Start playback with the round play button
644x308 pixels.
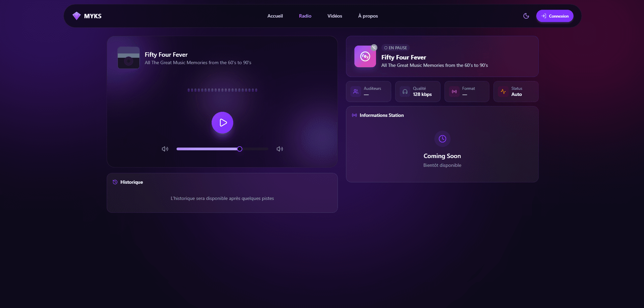[x=222, y=123]
